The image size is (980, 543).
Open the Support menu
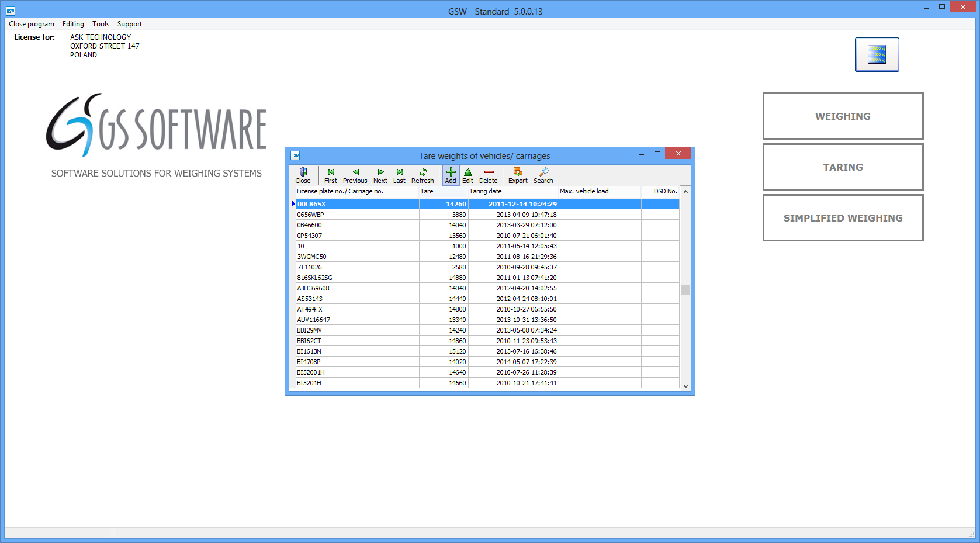click(x=130, y=24)
